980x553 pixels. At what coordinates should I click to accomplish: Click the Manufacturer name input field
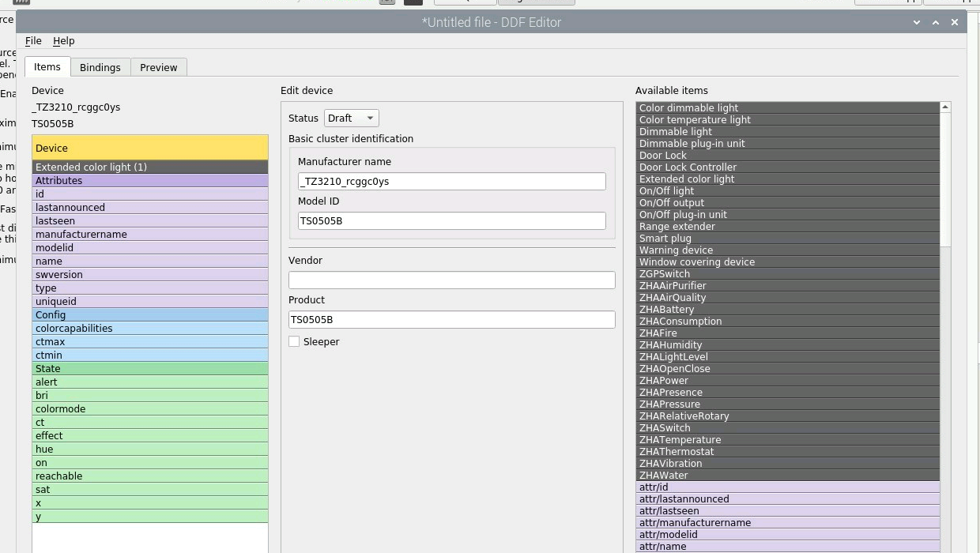pos(452,182)
